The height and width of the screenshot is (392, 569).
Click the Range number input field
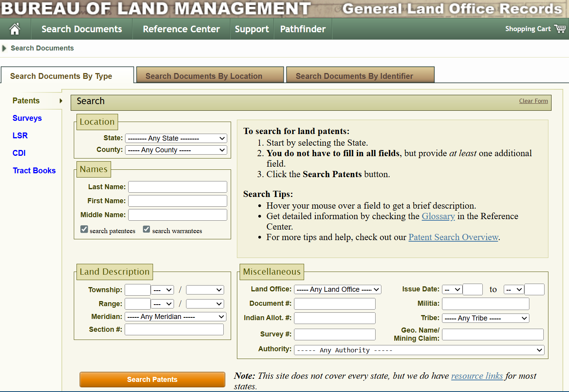137,304
